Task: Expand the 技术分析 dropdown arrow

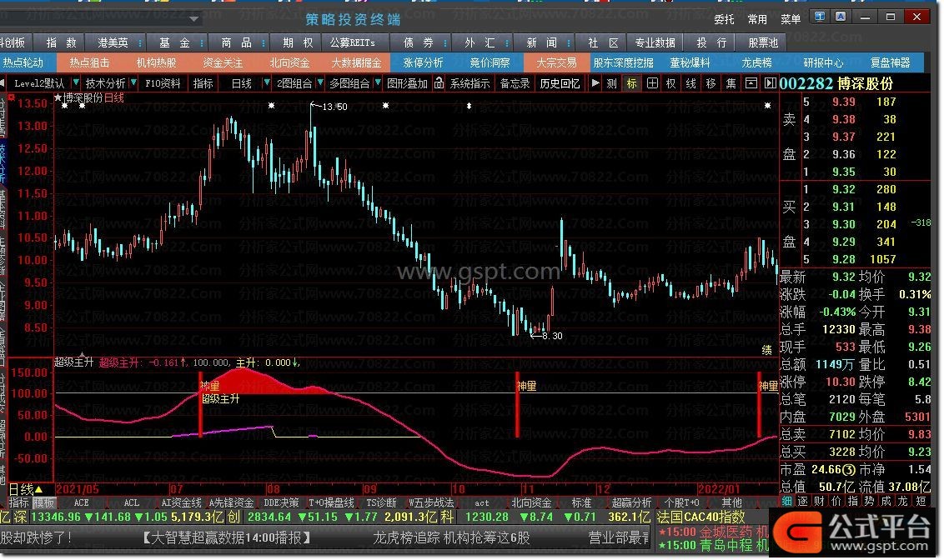Action: coord(133,82)
